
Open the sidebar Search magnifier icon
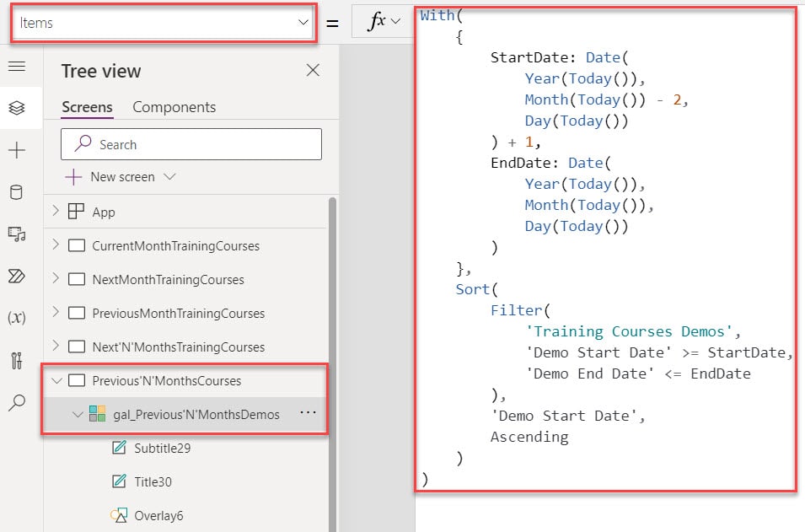pyautogui.click(x=16, y=403)
